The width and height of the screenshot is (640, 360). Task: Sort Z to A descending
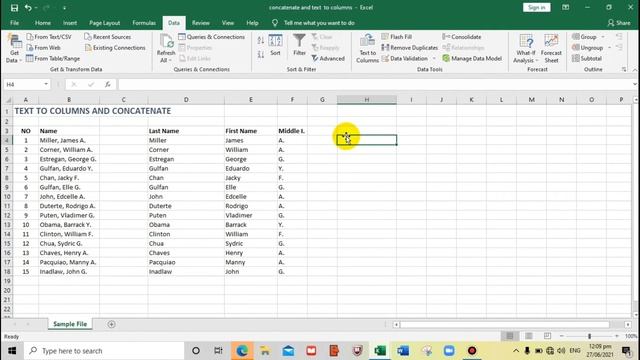(x=261, y=54)
